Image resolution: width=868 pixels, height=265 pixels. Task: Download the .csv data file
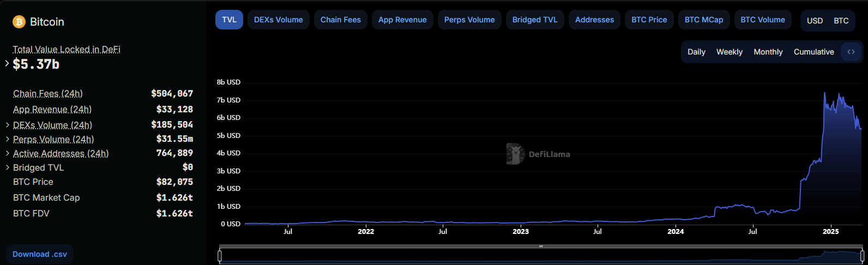coord(40,254)
